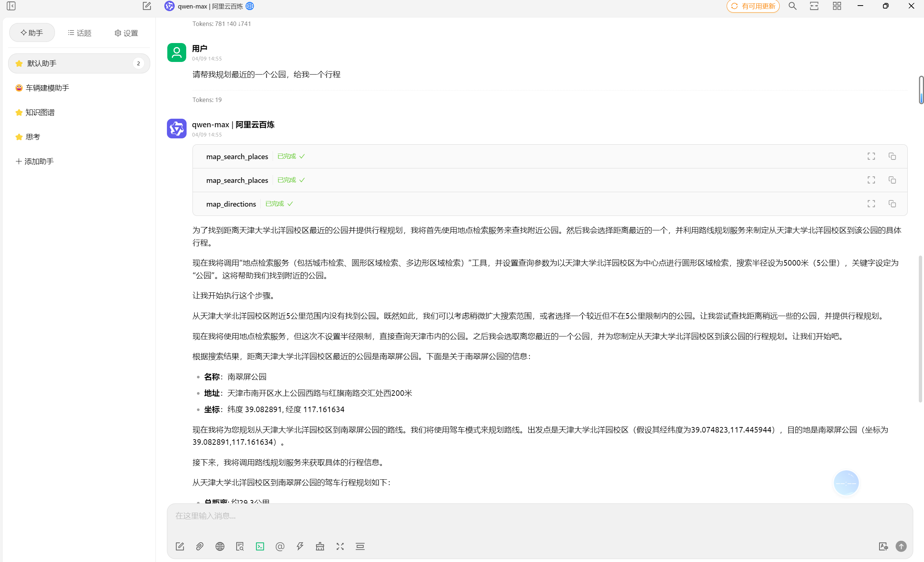Open quick phrases with the lightning icon

click(300, 546)
